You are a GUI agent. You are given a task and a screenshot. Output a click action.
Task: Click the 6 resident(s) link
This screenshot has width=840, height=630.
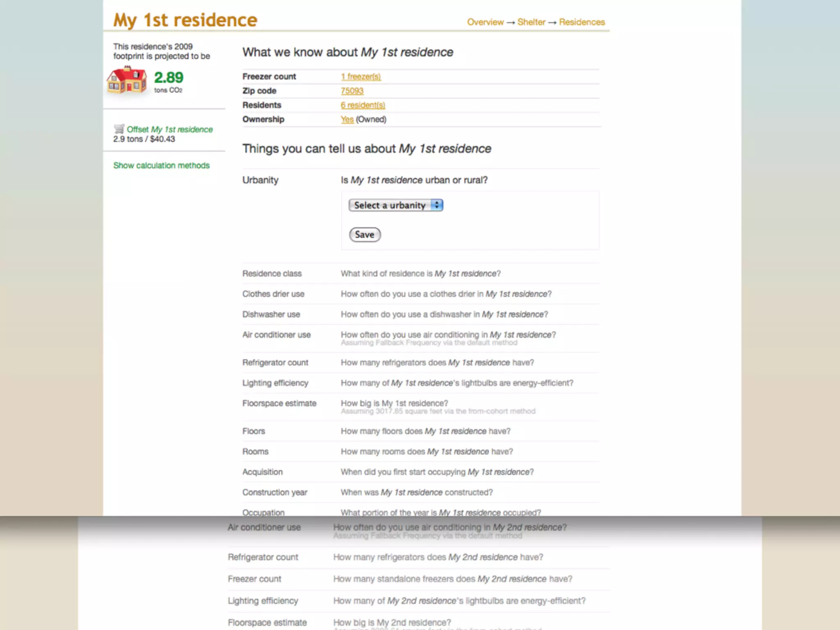[x=363, y=105]
